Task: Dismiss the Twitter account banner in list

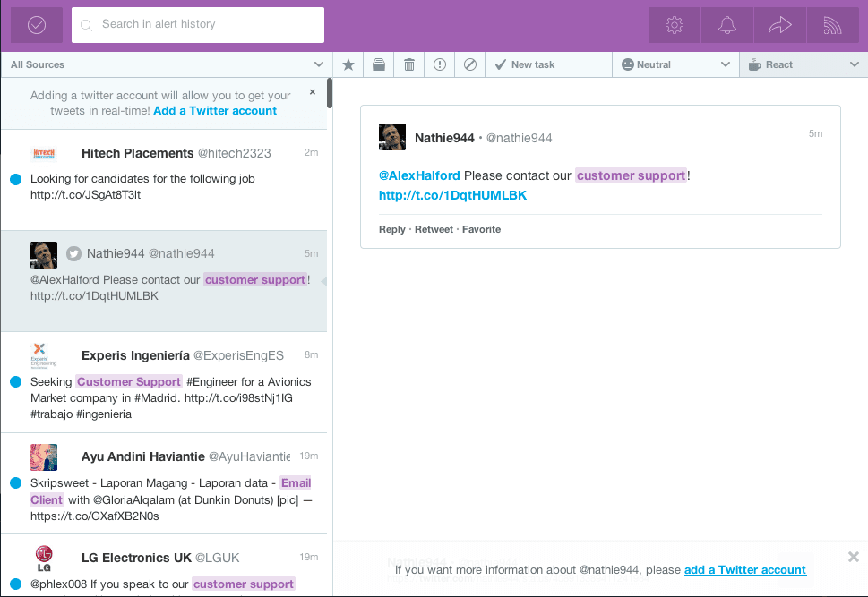Action: click(313, 92)
